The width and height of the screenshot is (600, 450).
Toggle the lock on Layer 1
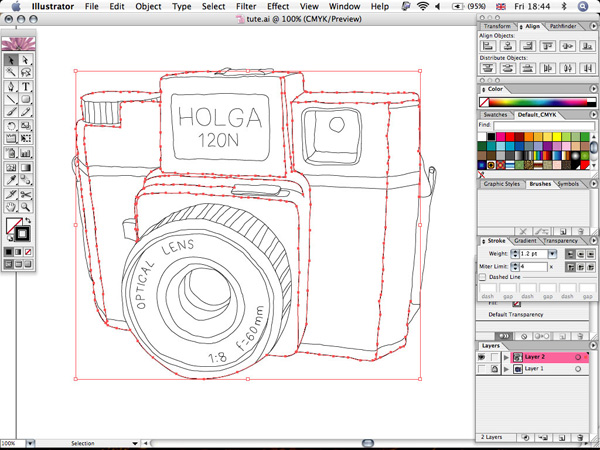[x=495, y=369]
